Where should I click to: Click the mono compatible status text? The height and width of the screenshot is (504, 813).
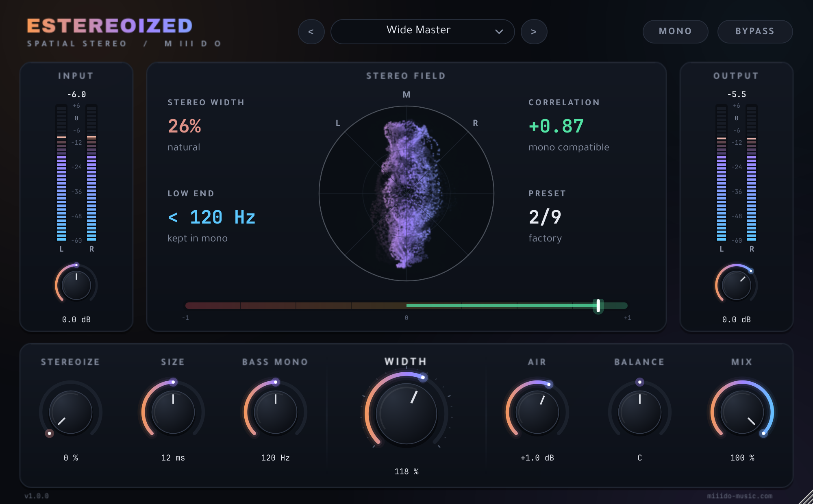569,147
